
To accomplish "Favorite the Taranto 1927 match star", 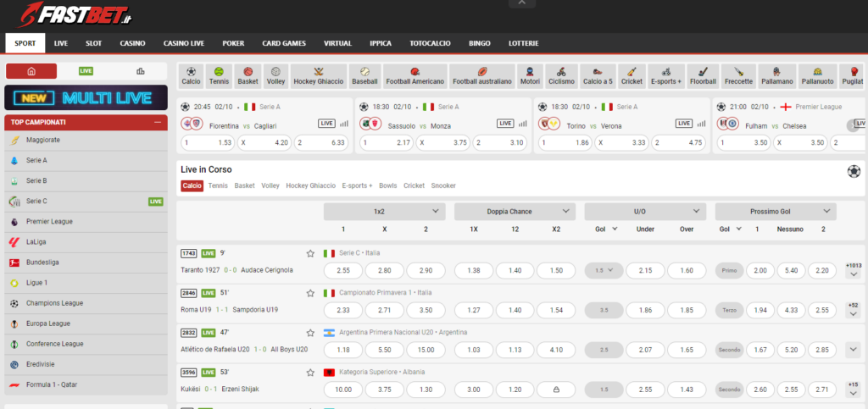I will coord(310,254).
